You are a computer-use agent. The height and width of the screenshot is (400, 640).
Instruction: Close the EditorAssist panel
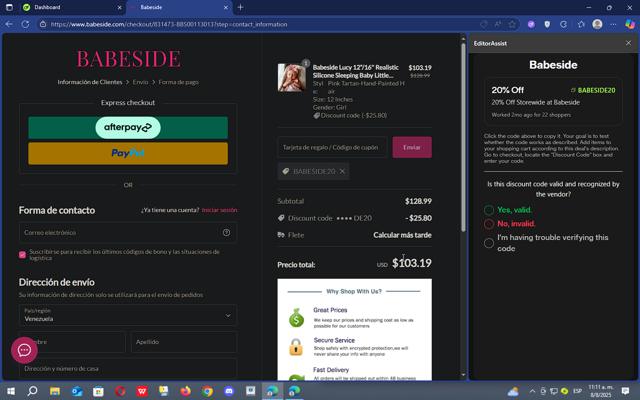(628, 43)
